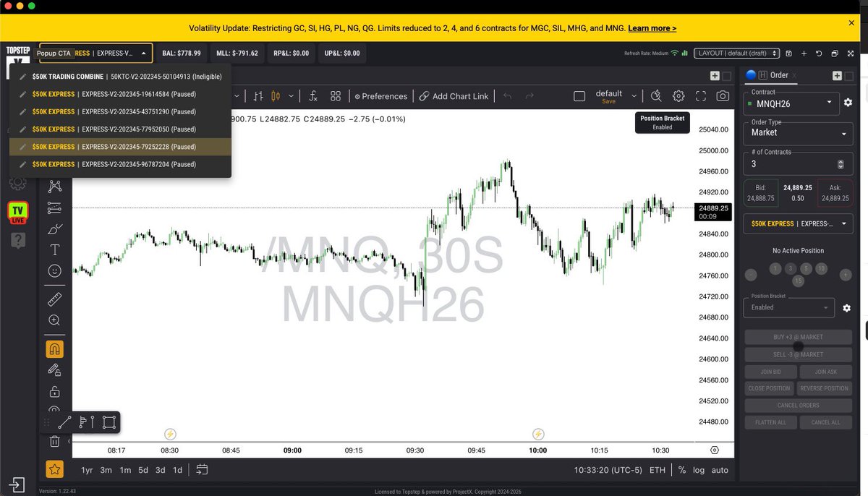
Task: Select the Text drawing tool
Action: pyautogui.click(x=54, y=250)
